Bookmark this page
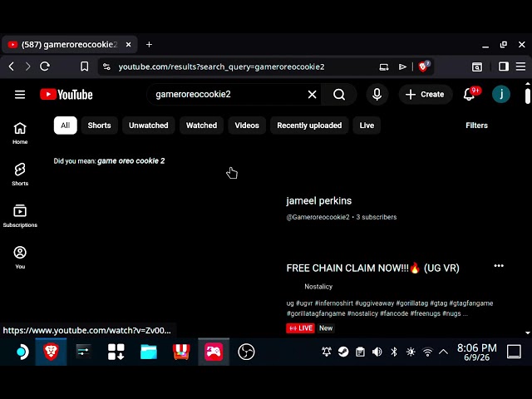The height and width of the screenshot is (399, 532). click(x=85, y=66)
